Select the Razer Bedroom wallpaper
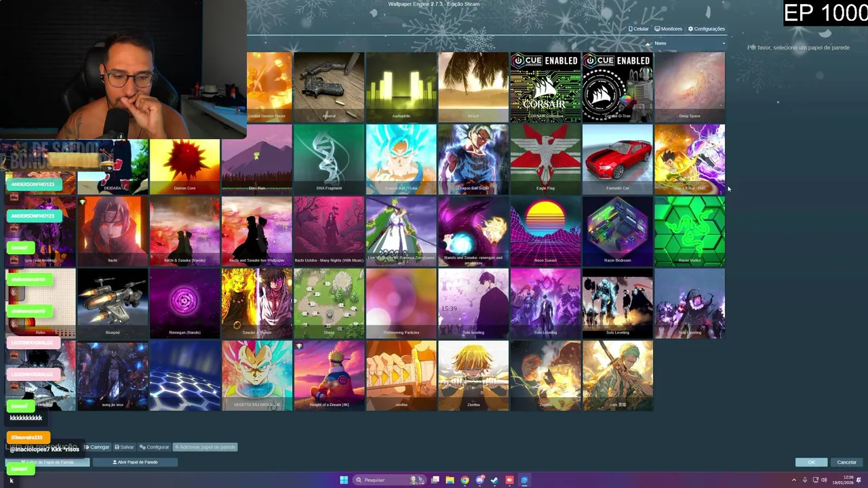The height and width of the screenshot is (488, 868). tap(618, 232)
